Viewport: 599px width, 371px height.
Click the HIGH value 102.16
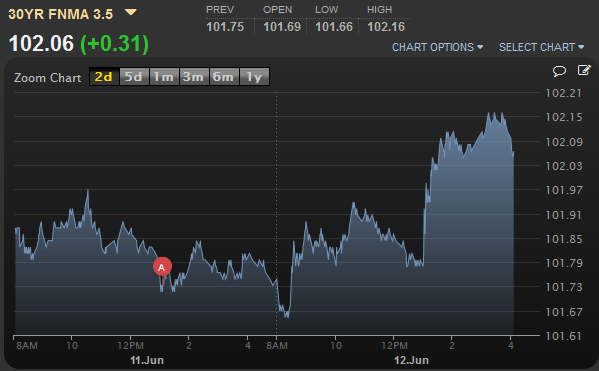(386, 27)
